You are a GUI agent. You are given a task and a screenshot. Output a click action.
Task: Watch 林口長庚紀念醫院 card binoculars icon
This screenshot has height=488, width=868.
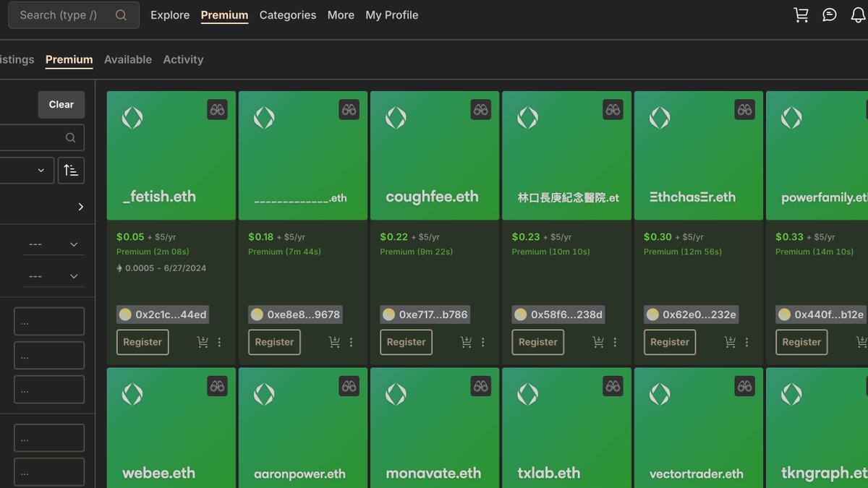[613, 110]
